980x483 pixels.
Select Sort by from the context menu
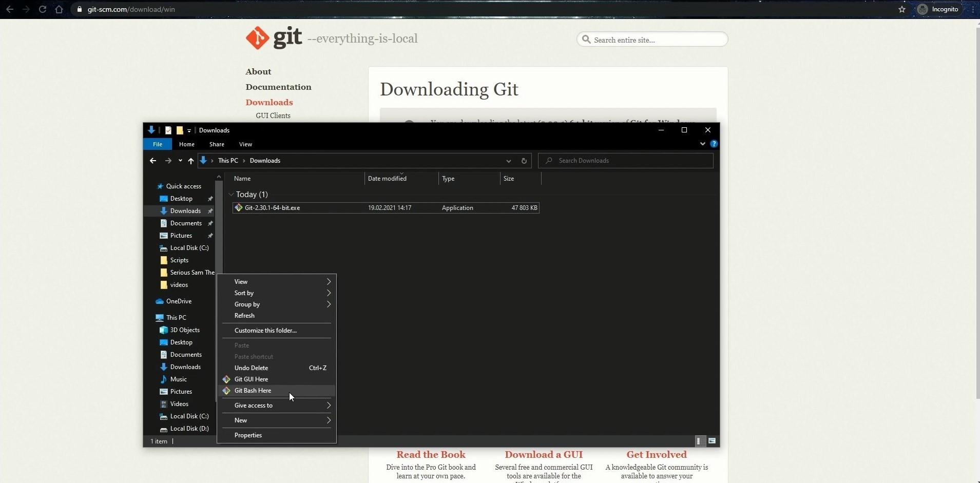click(244, 293)
